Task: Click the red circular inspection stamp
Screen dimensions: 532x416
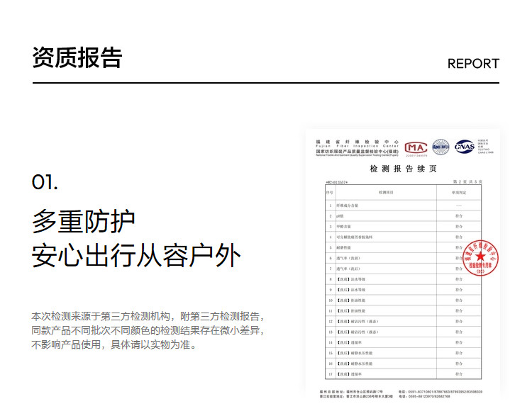Action: tap(480, 258)
